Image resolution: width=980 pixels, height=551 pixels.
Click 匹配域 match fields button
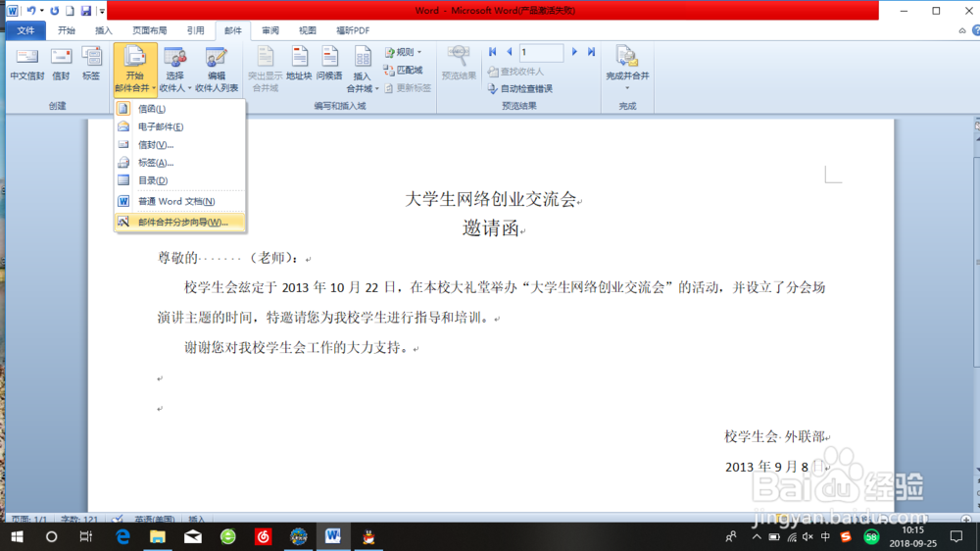[x=403, y=70]
